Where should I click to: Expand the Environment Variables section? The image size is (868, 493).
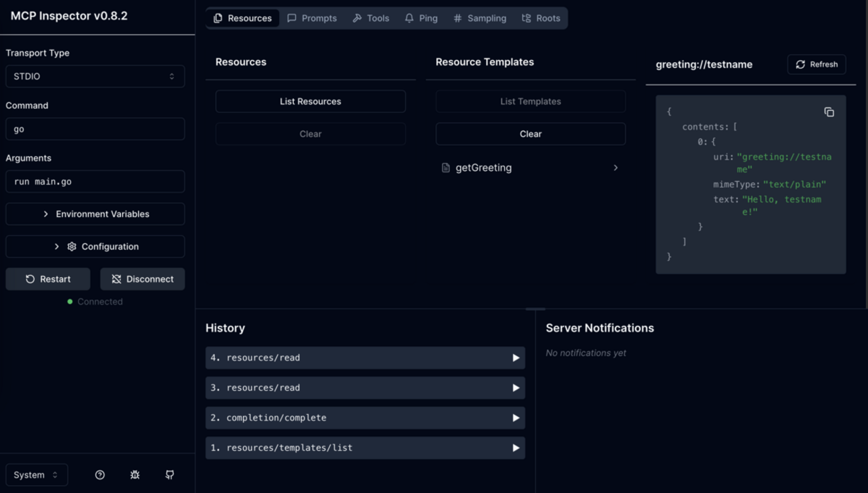tap(95, 214)
